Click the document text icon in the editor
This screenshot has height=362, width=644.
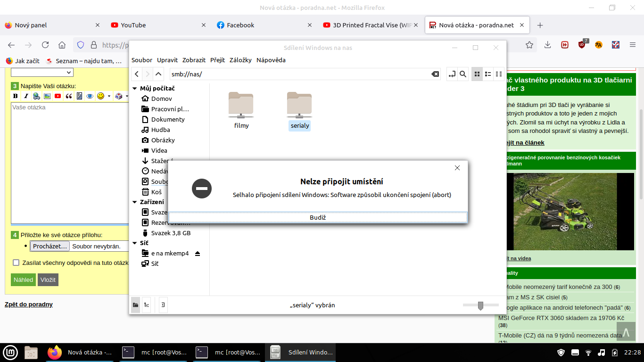coord(79,96)
